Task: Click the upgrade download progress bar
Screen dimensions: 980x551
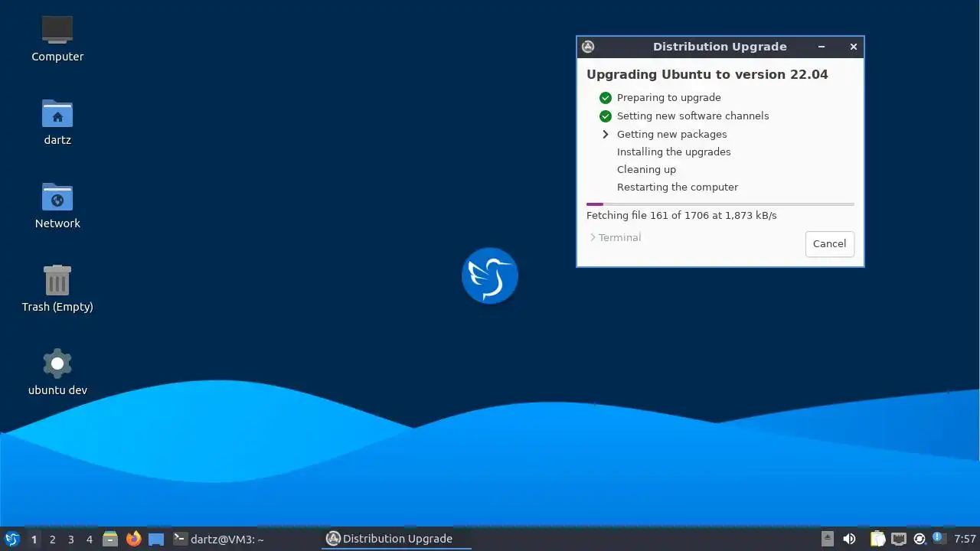Action: (720, 204)
